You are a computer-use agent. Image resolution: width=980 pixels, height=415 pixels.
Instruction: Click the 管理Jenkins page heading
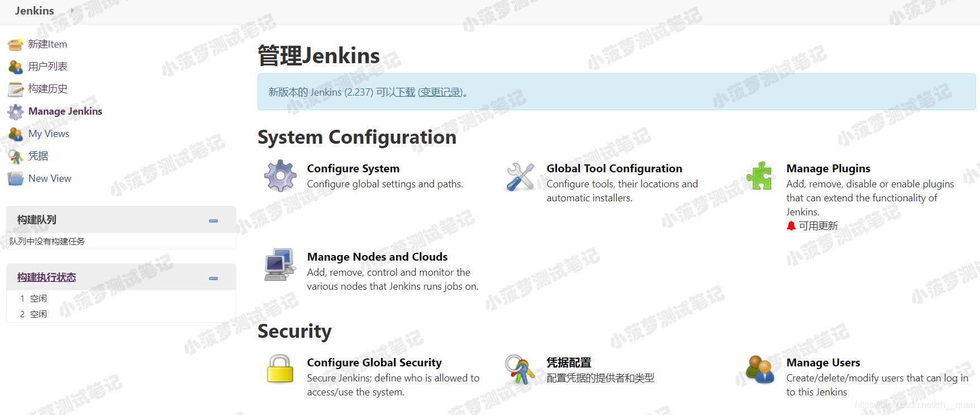pos(318,56)
